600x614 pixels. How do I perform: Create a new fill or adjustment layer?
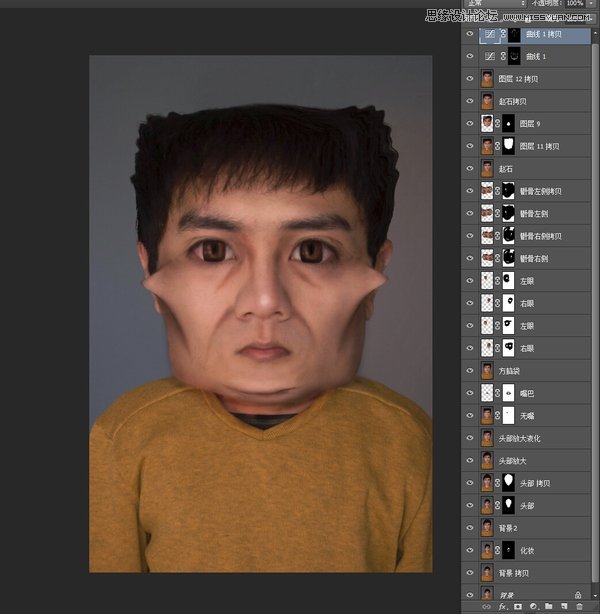point(533,606)
